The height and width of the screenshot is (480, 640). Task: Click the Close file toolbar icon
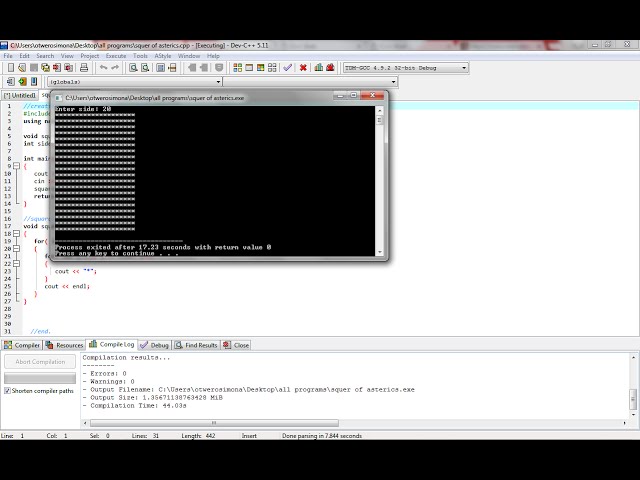[x=57, y=68]
